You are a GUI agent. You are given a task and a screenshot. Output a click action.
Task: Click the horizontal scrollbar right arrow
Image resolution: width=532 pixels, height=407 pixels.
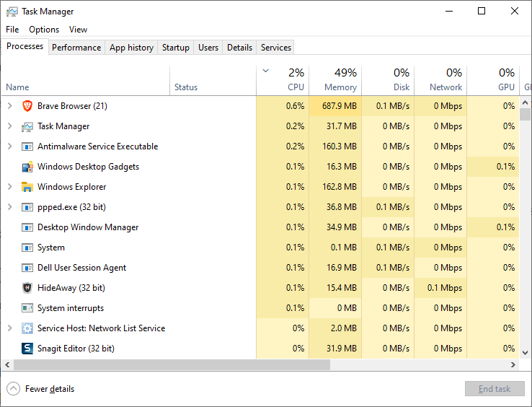pos(513,365)
